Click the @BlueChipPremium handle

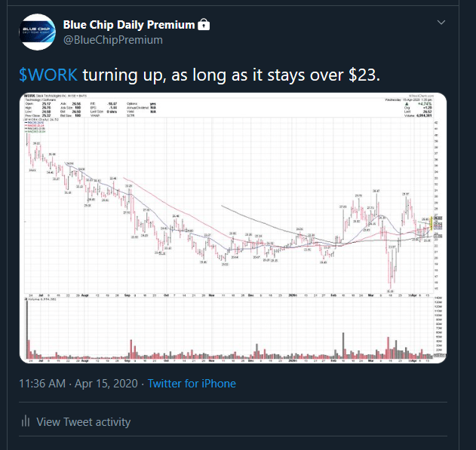(x=113, y=40)
